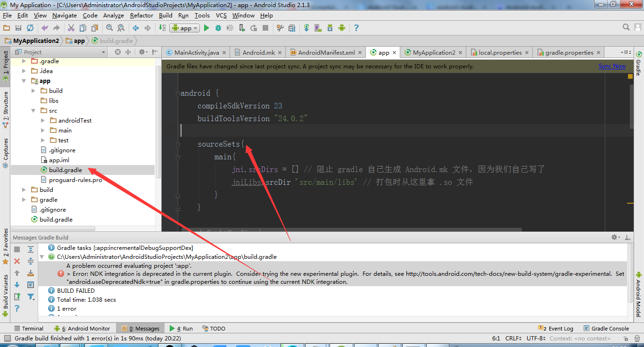Open the 6: Android Monitor tool window
The width and height of the screenshot is (644, 347).
pyautogui.click(x=82, y=329)
